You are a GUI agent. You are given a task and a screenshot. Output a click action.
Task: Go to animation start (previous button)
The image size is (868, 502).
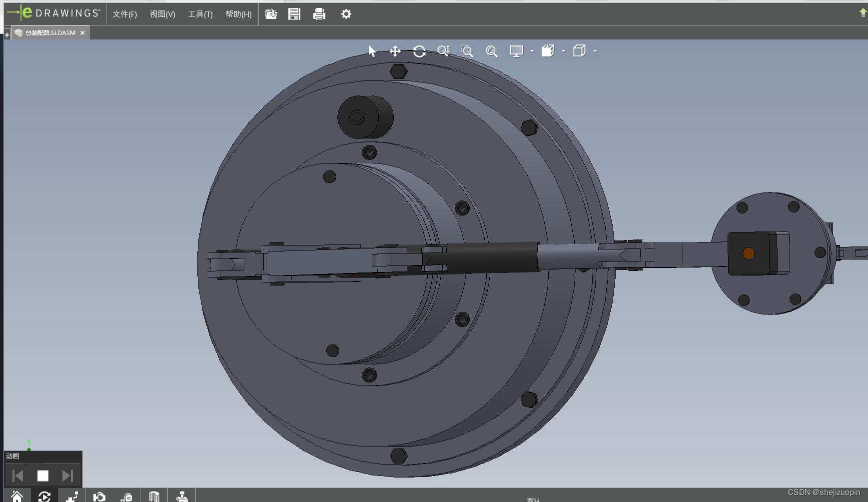tap(18, 475)
